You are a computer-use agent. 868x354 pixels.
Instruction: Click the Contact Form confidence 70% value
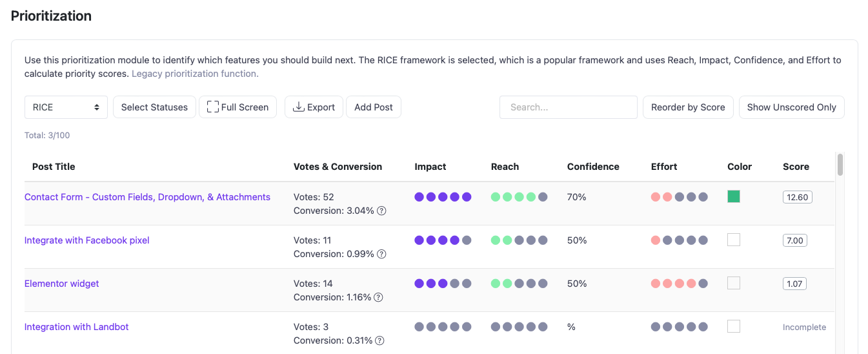pyautogui.click(x=577, y=197)
